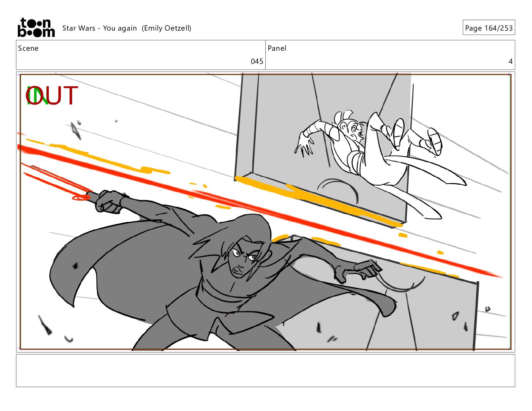Select the title 'Star Wars - You again (Emily Oetzell)'
Screen dimensions: 532x411
127,28
